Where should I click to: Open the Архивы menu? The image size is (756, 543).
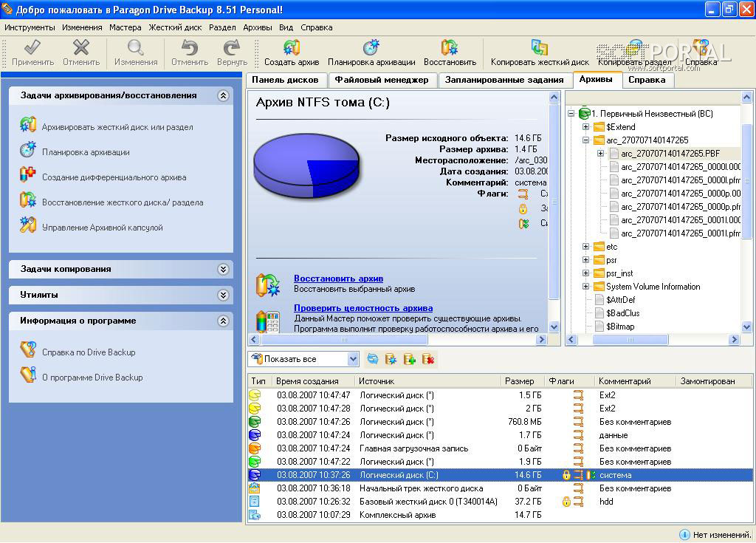(x=258, y=27)
